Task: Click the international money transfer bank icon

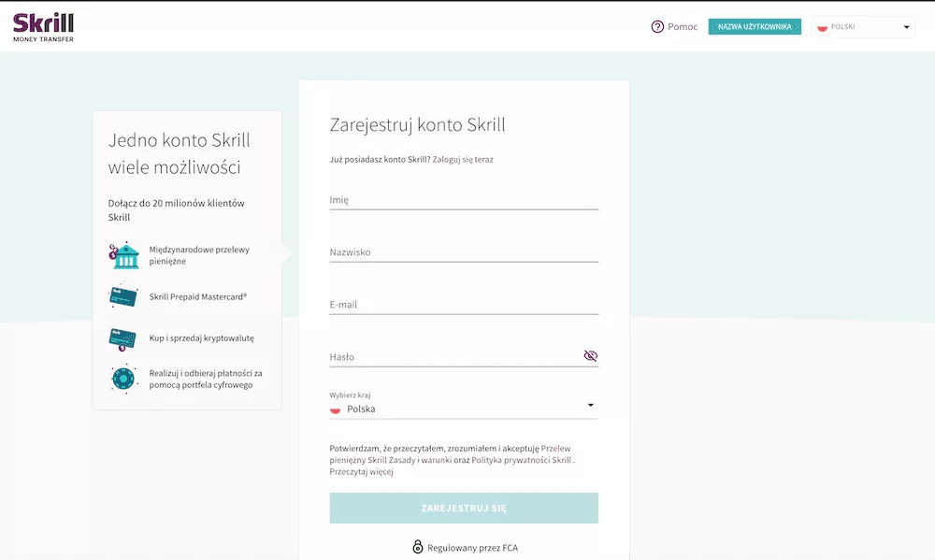Action: click(122, 255)
